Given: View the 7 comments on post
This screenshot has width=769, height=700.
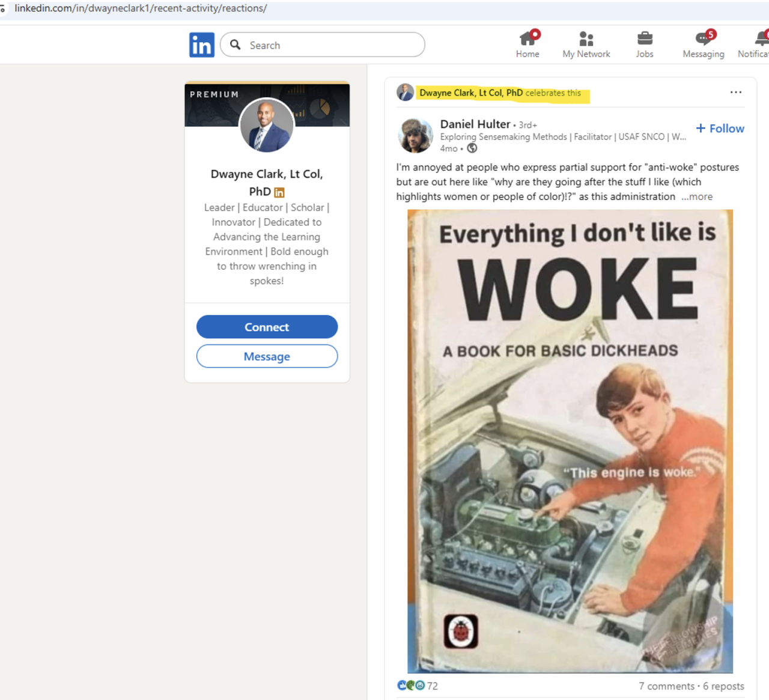Looking at the screenshot, I should pos(666,686).
